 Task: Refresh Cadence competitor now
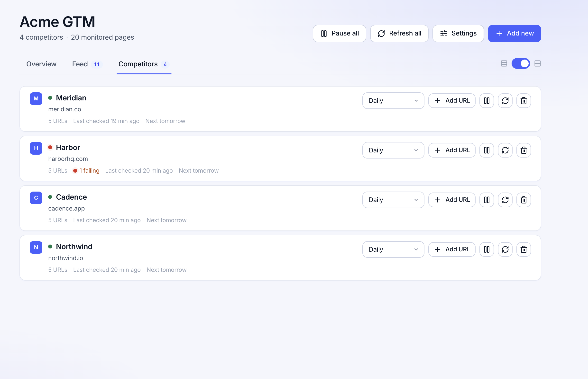[505, 200]
